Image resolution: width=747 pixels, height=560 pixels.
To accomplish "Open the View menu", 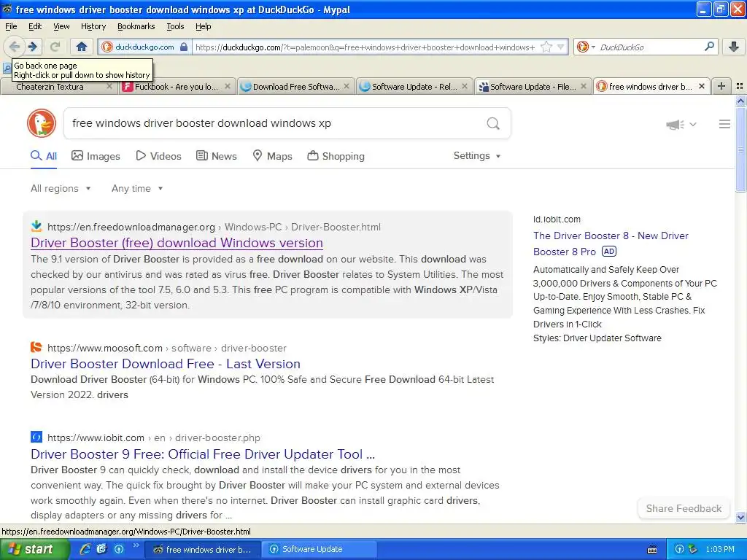I will pos(61,27).
